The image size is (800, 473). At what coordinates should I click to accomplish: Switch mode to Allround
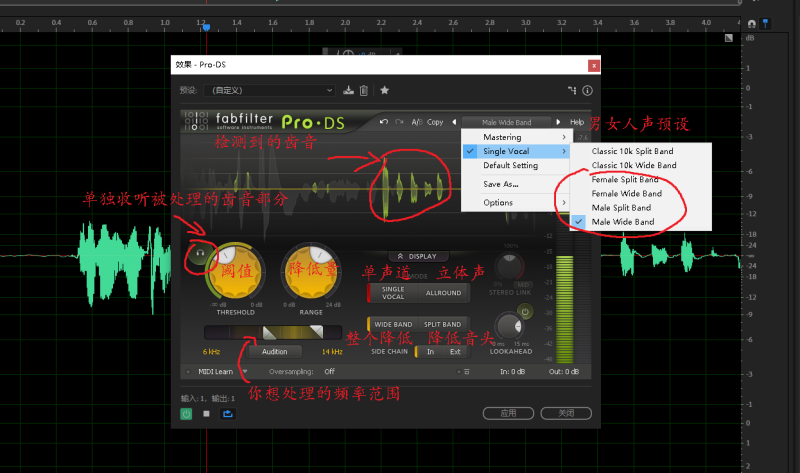[442, 293]
